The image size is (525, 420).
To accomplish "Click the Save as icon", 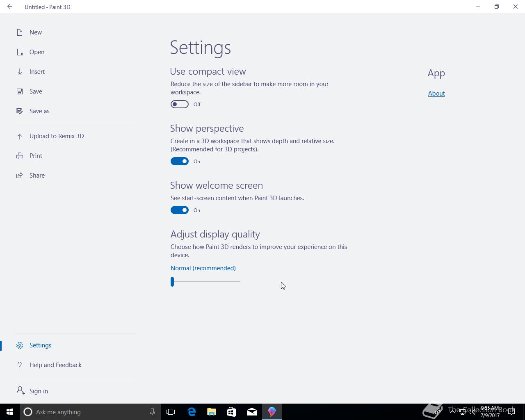I will [20, 111].
